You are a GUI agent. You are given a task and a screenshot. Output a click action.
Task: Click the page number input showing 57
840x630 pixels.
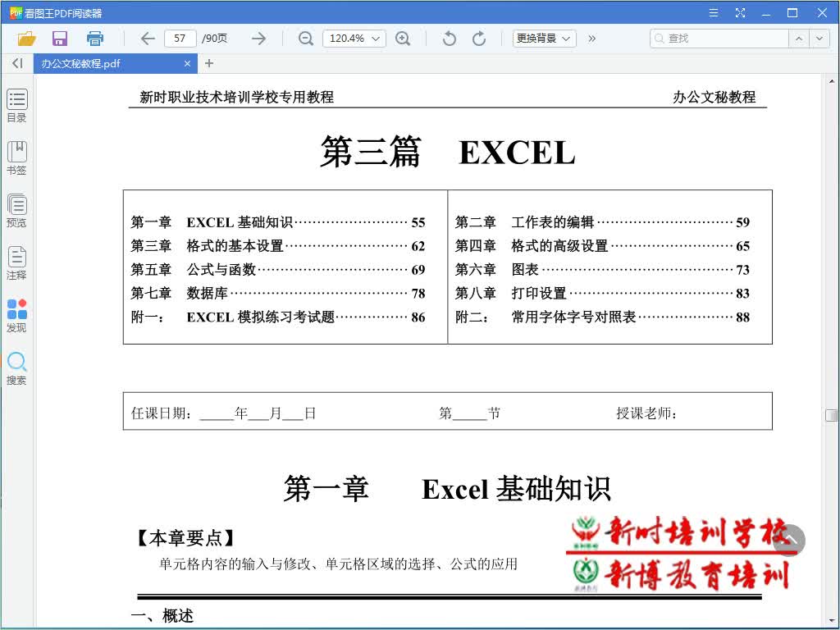(x=180, y=38)
